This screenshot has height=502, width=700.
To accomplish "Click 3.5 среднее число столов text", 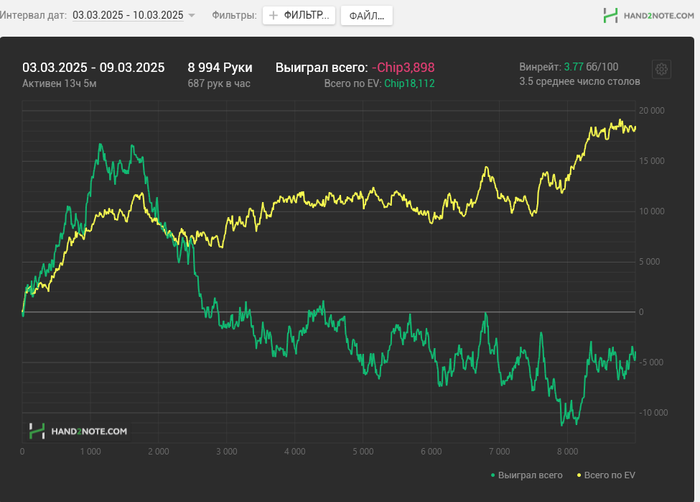I will [x=579, y=81].
